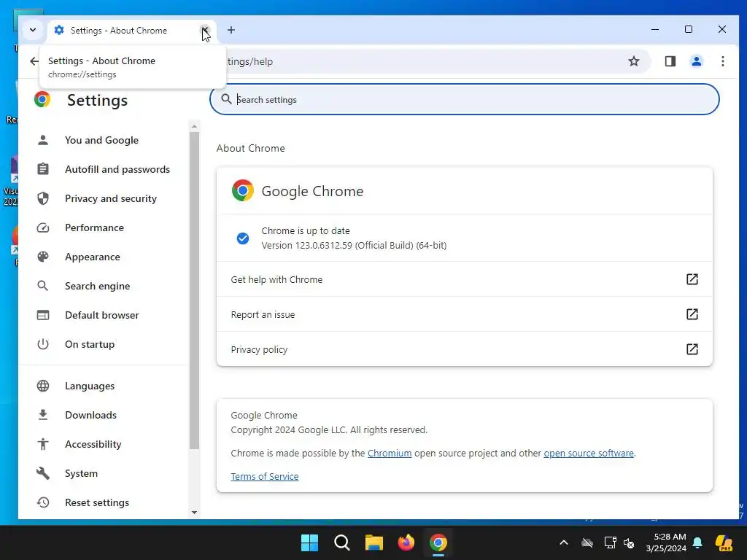Show hidden system tray icons
This screenshot has height=560, width=747.
click(564, 542)
